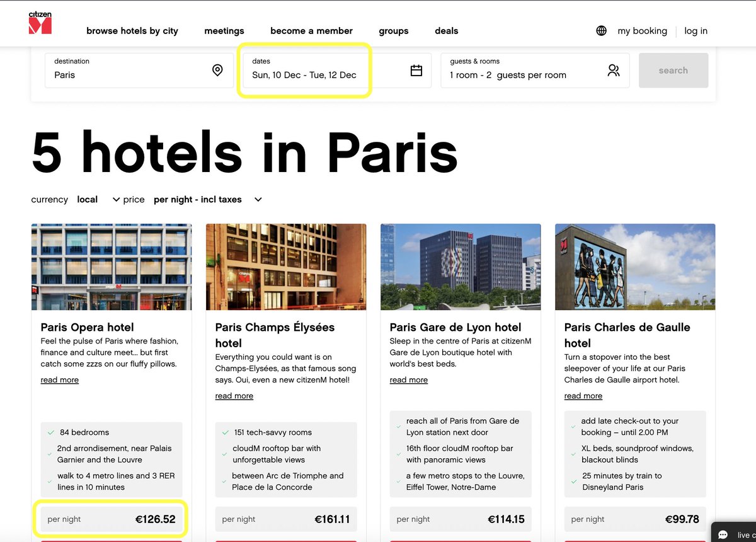This screenshot has width=756, height=542.
Task: Read more about Paris Champs Élysées hotel
Action: click(234, 396)
